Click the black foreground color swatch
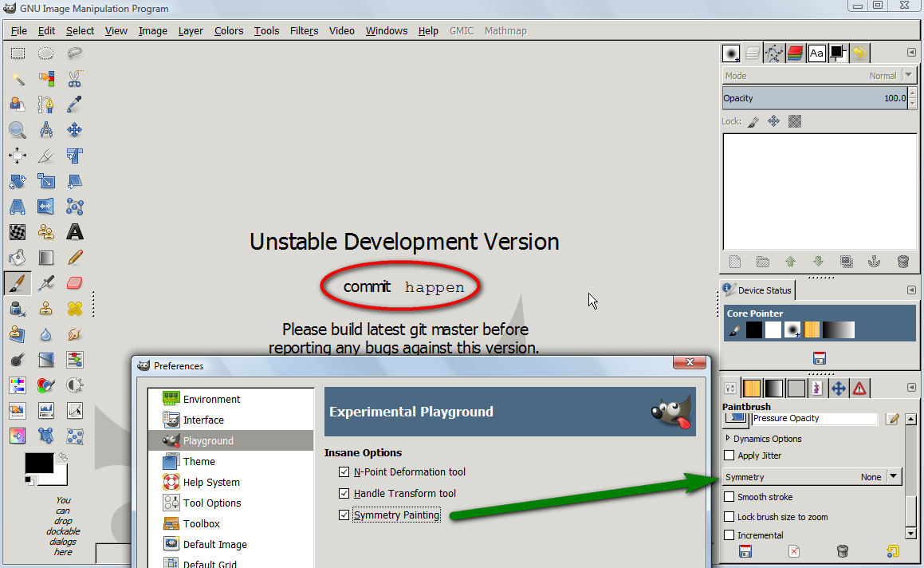The height and width of the screenshot is (568, 924). [x=39, y=463]
